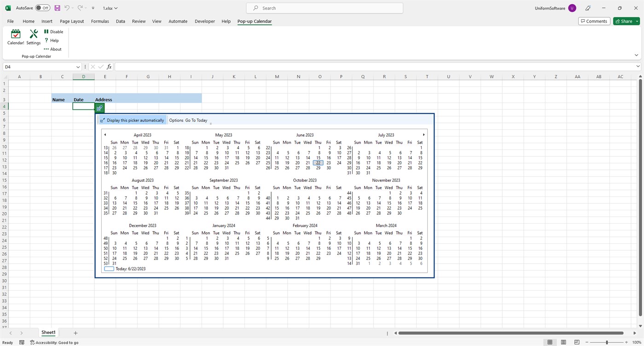Open the Calendar! tool on the ribbon
This screenshot has width=644, height=346.
point(15,36)
